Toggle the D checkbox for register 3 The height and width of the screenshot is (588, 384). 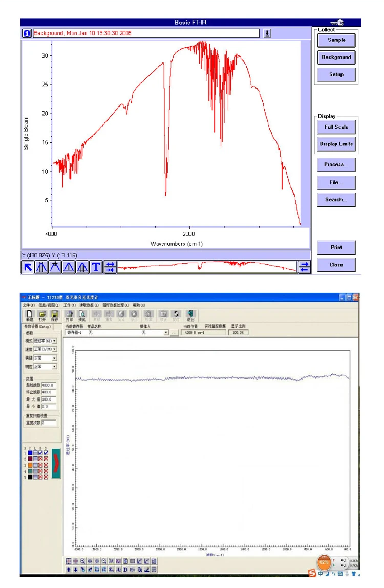click(x=40, y=465)
